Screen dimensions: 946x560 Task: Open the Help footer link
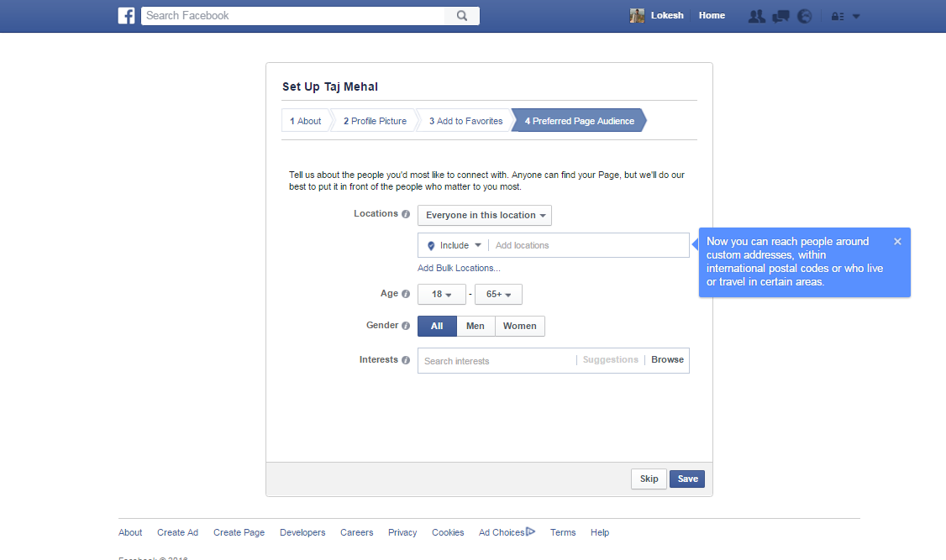600,532
